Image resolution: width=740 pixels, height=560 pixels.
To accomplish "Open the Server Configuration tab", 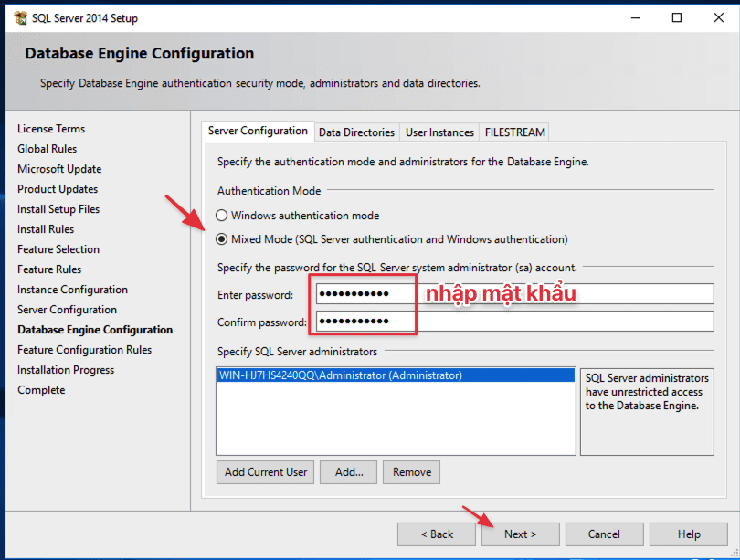I will (258, 132).
